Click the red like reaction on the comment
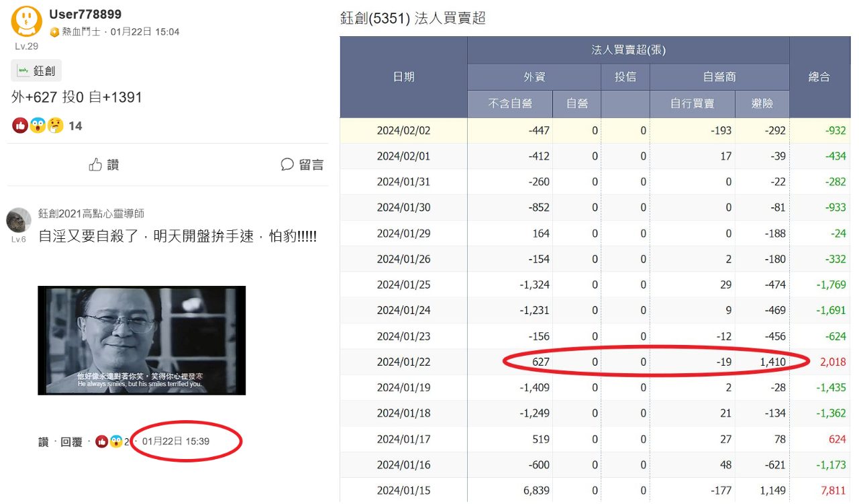859x504 pixels. pyautogui.click(x=102, y=442)
